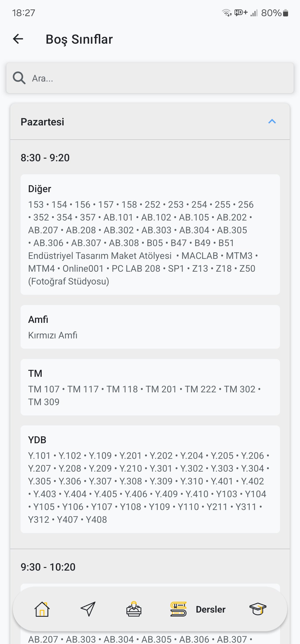Tap the Pazartesi header title
The width and height of the screenshot is (300, 644).
[42, 122]
